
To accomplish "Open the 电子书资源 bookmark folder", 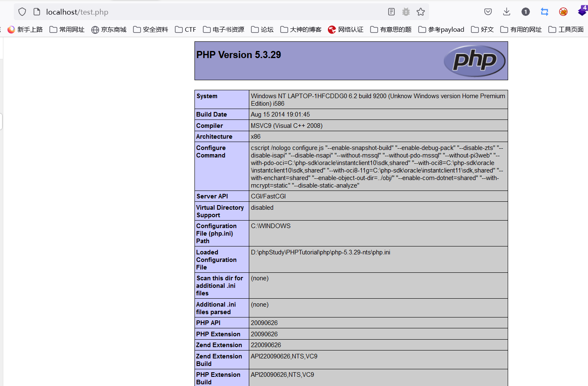I will (223, 29).
